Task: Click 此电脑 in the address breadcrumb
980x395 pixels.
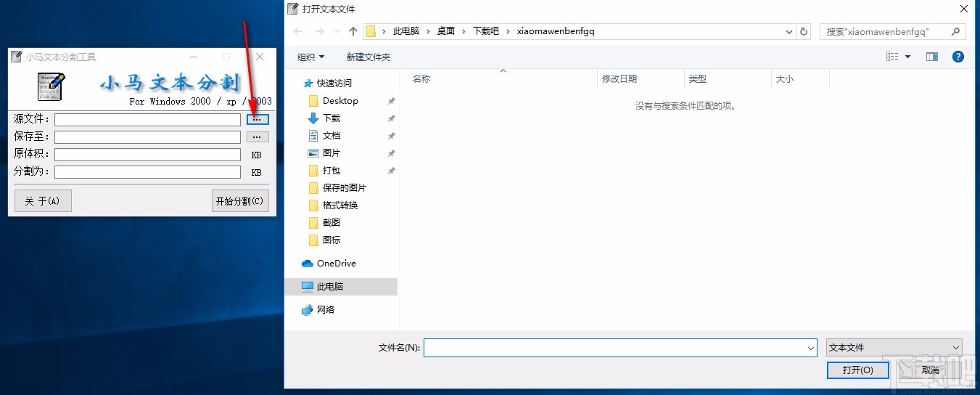Action: 406,31
